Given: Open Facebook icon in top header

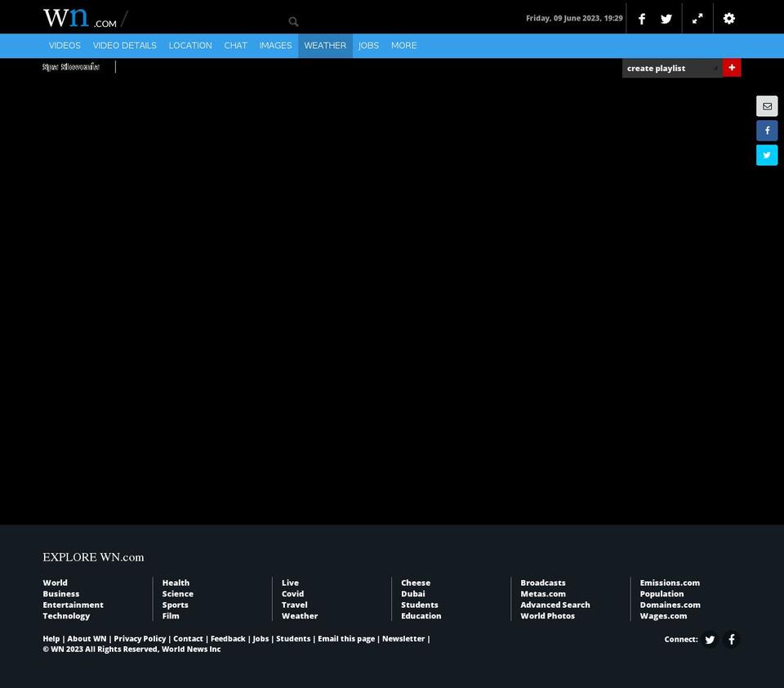Looking at the screenshot, I should coord(642,19).
